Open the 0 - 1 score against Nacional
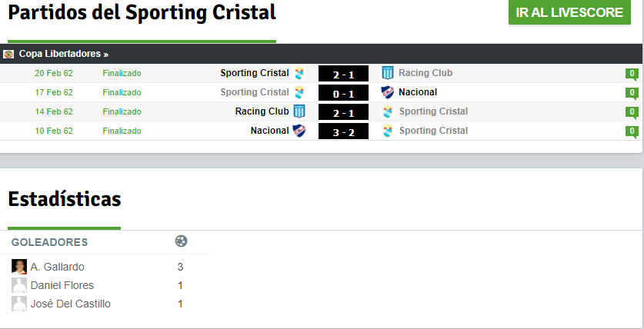Screen dimensions: 644x329 343,93
